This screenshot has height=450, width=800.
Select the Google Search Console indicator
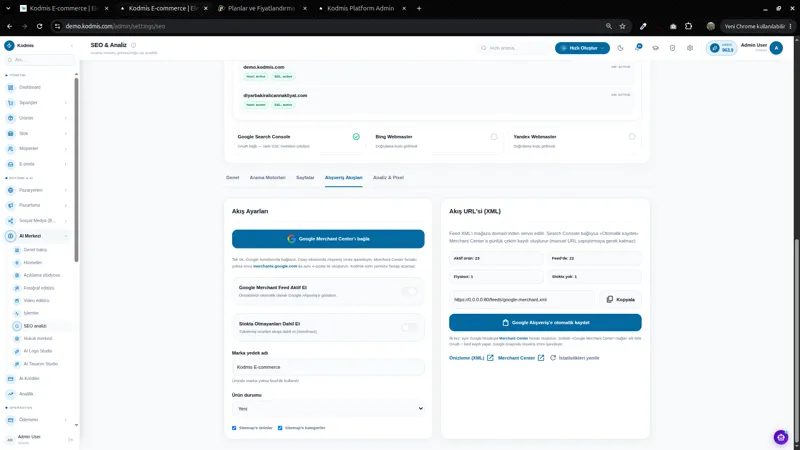pyautogui.click(x=356, y=137)
